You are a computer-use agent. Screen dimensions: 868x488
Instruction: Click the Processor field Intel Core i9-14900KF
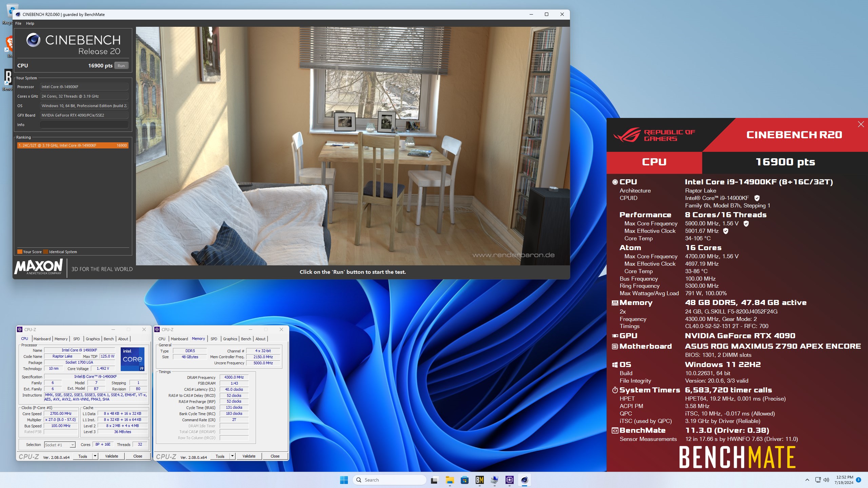coord(84,87)
